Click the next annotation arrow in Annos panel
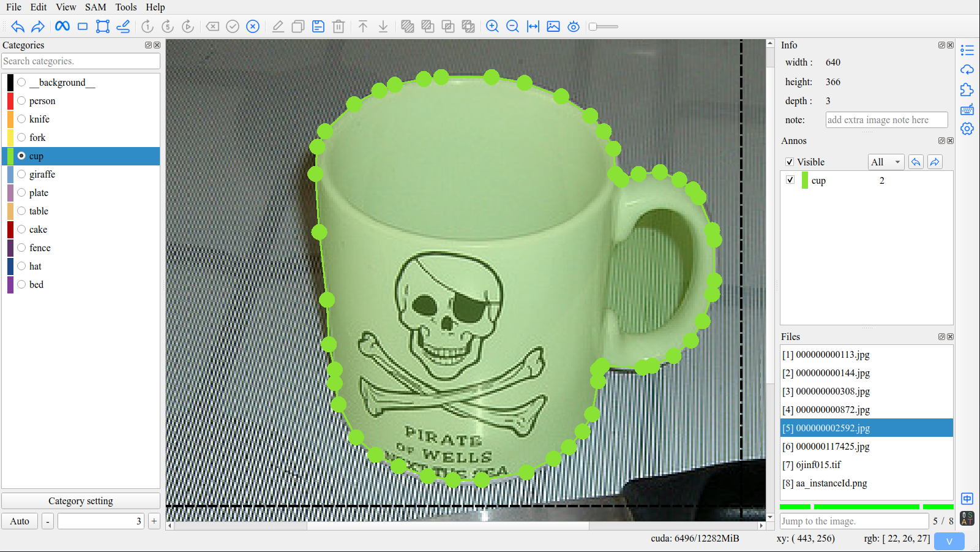 tap(935, 162)
